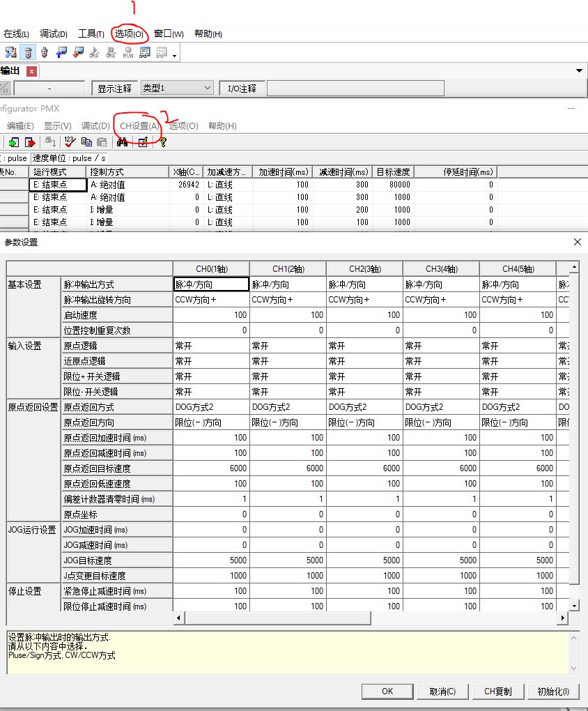Click the binoculars search icon
Image resolution: width=588 pixels, height=711 pixels.
point(122,142)
